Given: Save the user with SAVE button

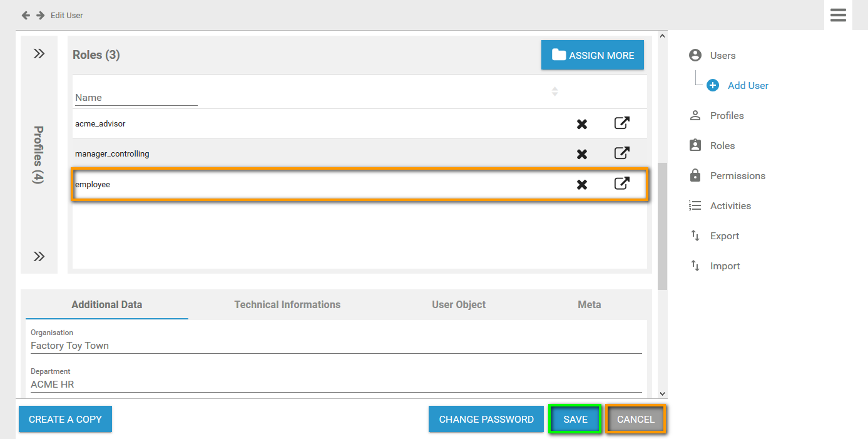Looking at the screenshot, I should [x=575, y=419].
